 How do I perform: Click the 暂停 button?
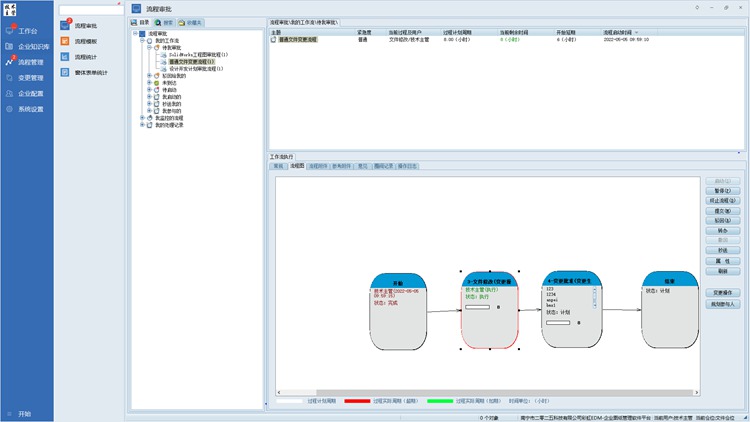pos(723,190)
